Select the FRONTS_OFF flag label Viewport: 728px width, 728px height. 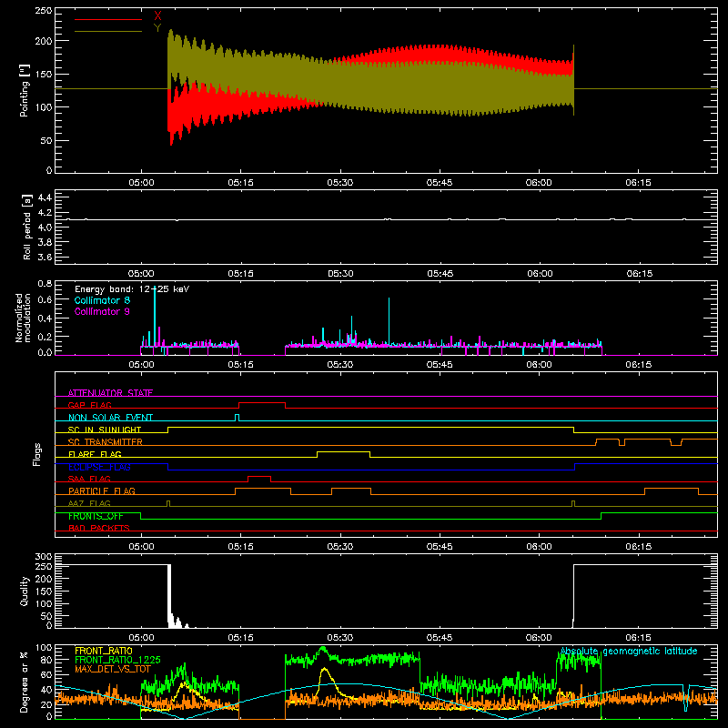96,516
